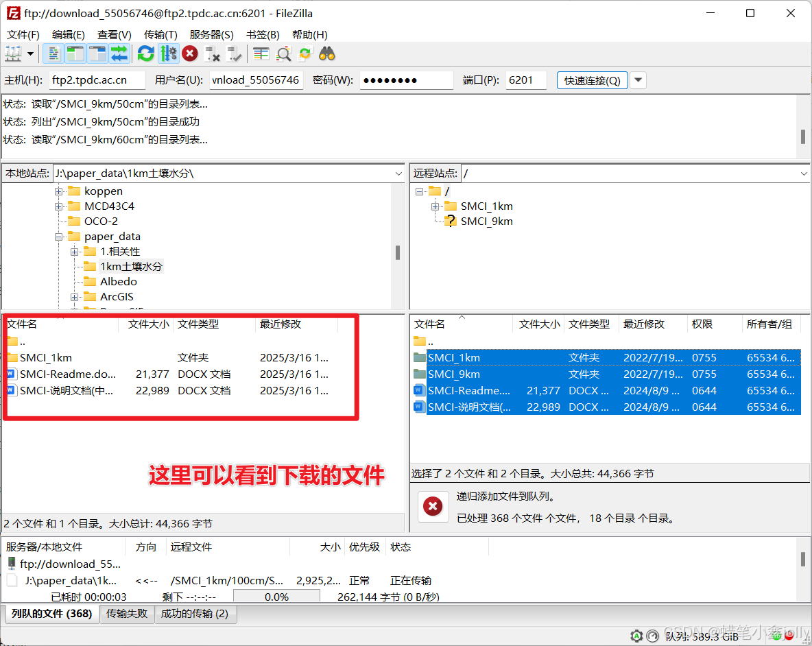
Task: Open the 服务器(S) menu
Action: point(211,35)
